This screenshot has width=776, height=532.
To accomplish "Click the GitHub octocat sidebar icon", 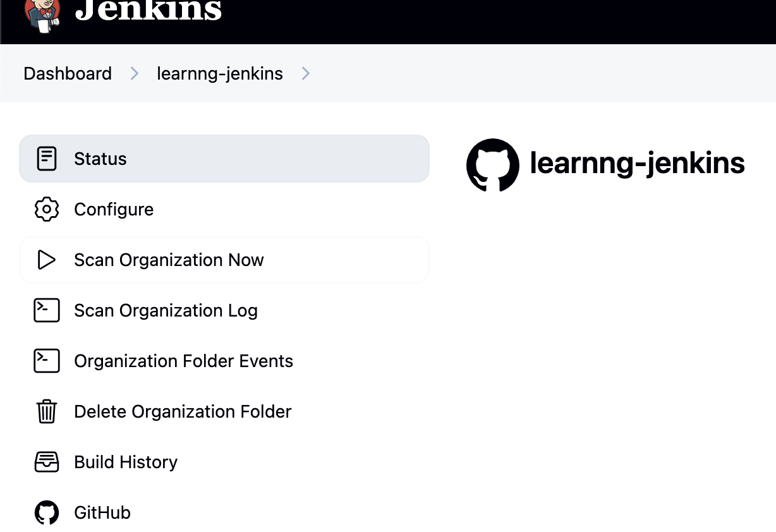I will (47, 512).
